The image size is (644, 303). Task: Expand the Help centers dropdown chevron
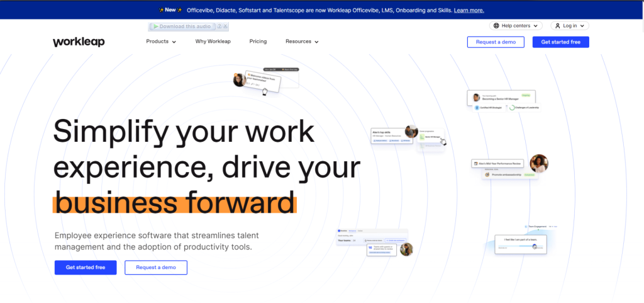click(536, 26)
